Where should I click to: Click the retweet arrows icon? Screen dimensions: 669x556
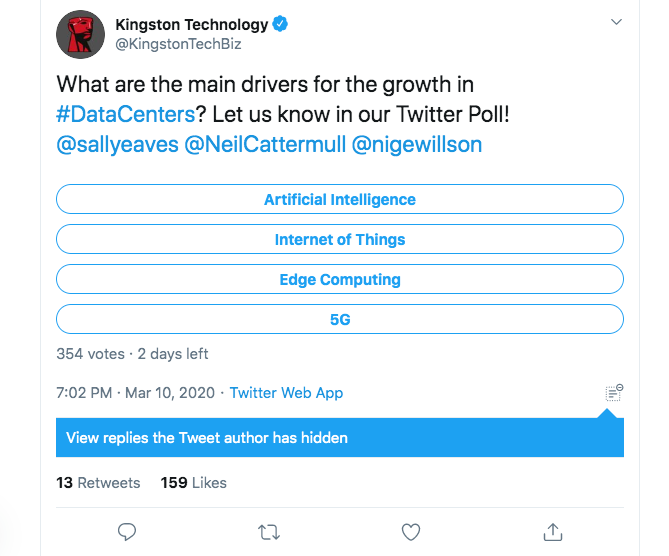(268, 531)
